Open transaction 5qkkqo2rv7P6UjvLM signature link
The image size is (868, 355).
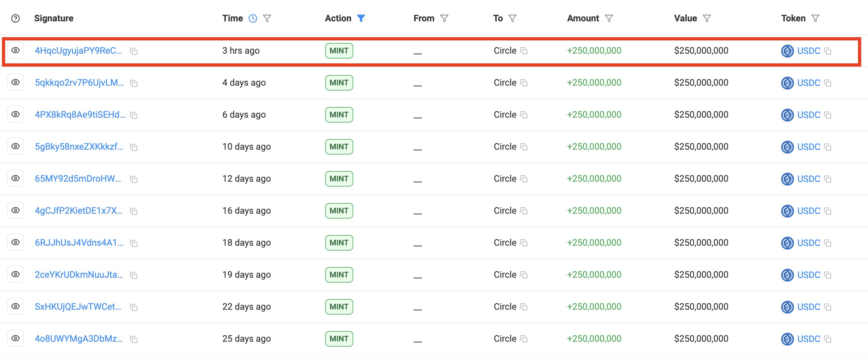pos(79,83)
